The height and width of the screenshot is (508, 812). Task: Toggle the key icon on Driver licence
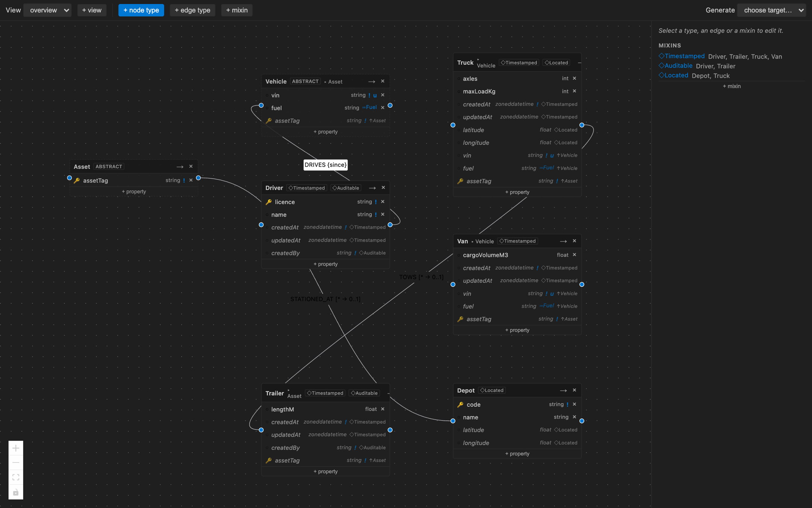pyautogui.click(x=268, y=202)
